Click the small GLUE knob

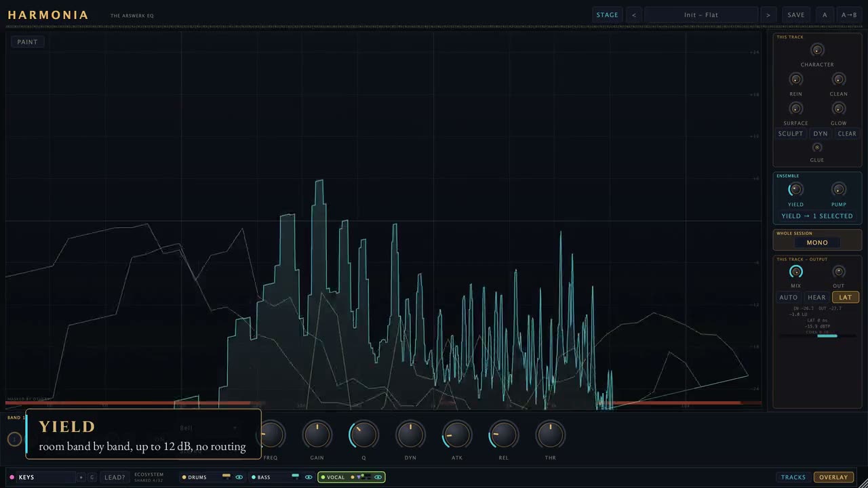click(817, 148)
